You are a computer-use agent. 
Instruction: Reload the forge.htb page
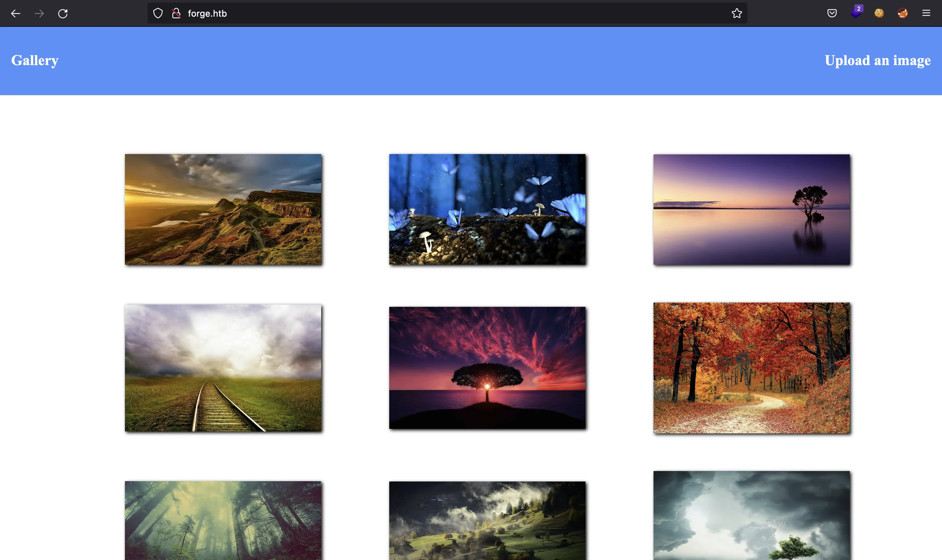pyautogui.click(x=62, y=14)
